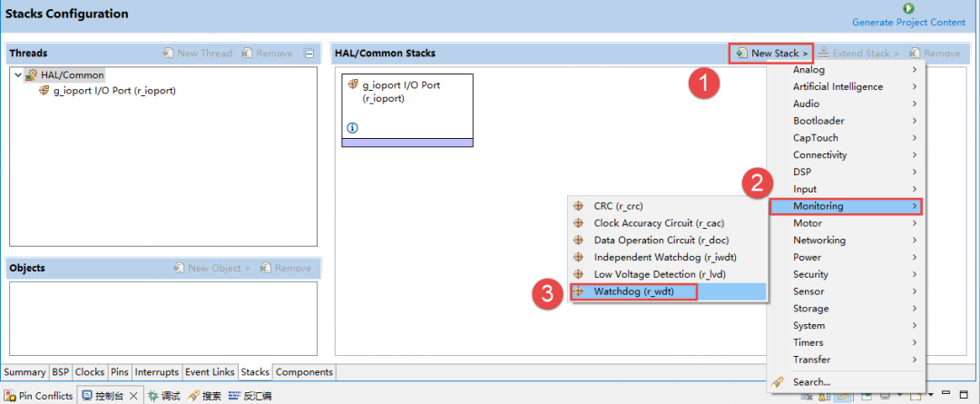Screen dimensions: 980x404
Task: Collapse the Threads panel with minus icon
Action: pyautogui.click(x=309, y=54)
